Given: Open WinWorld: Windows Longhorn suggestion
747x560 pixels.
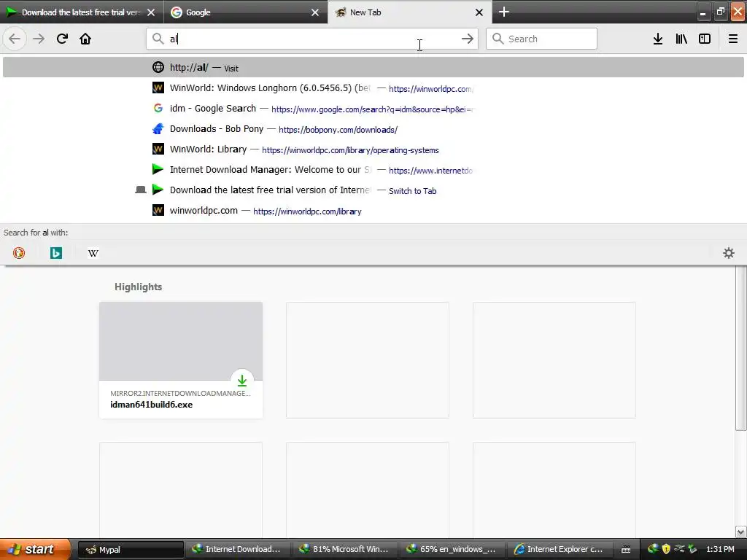Looking at the screenshot, I should (x=373, y=88).
